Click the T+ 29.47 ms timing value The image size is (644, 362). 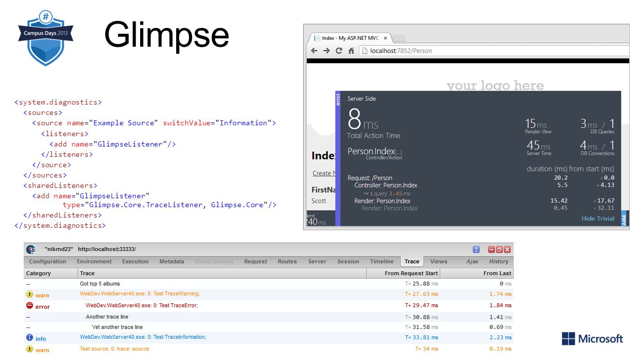point(421,306)
